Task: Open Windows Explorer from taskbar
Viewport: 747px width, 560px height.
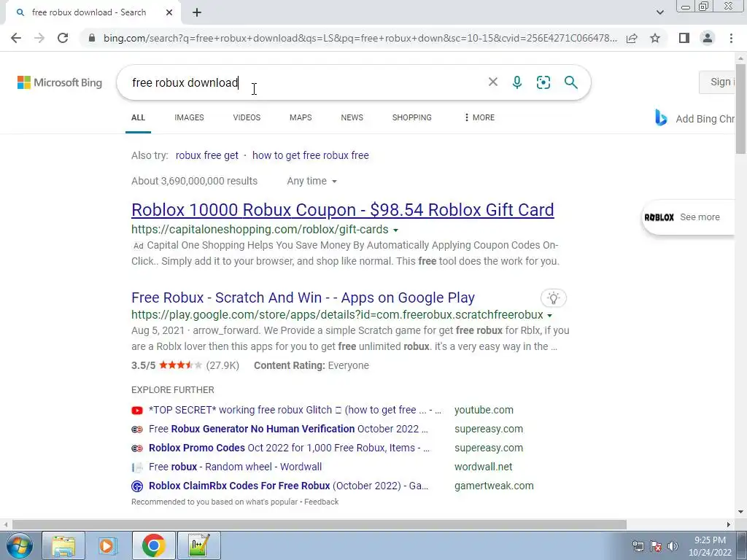Action: click(x=63, y=545)
